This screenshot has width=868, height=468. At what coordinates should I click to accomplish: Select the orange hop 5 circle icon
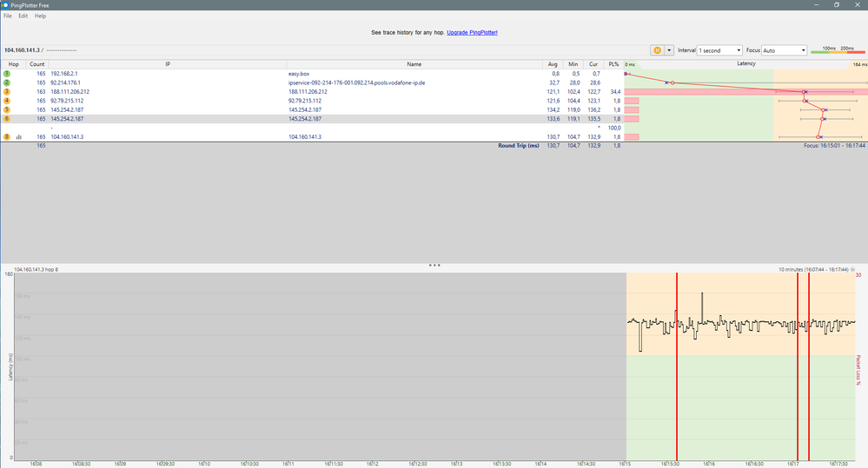(7, 109)
